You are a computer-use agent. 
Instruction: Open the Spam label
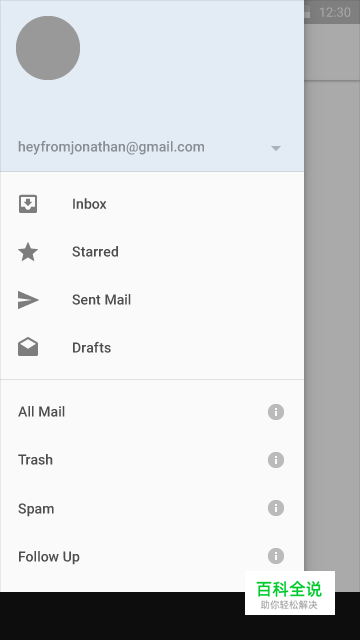[36, 509]
